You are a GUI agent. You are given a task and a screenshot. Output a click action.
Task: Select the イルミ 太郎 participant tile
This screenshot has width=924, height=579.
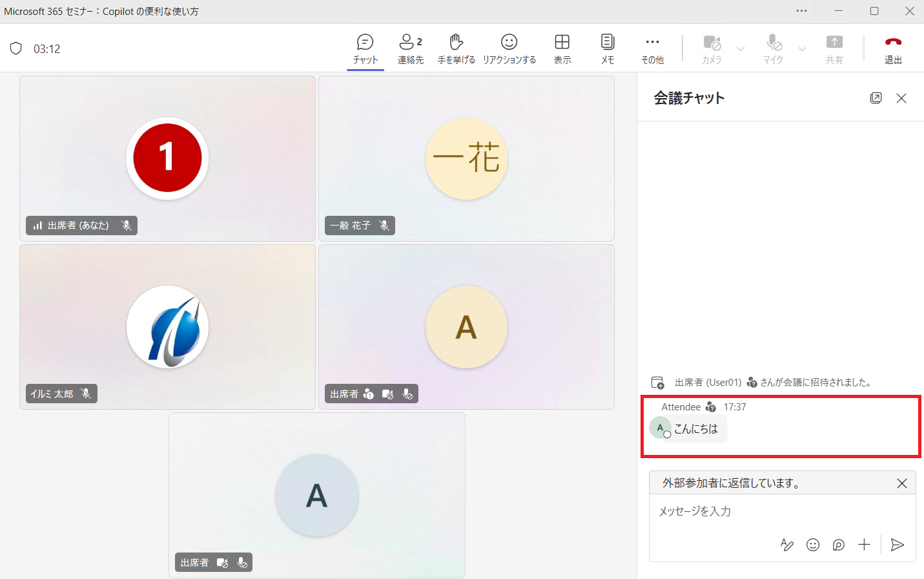[x=168, y=327]
